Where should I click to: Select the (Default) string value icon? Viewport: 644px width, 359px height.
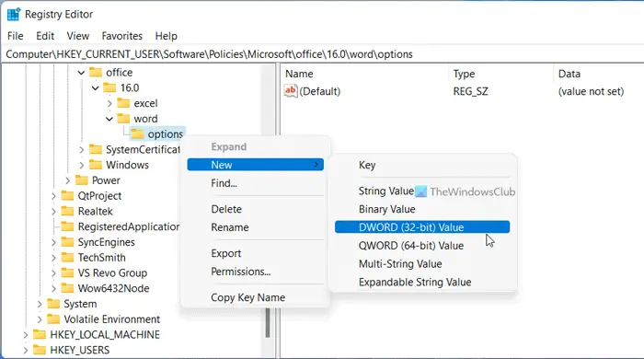tap(291, 91)
